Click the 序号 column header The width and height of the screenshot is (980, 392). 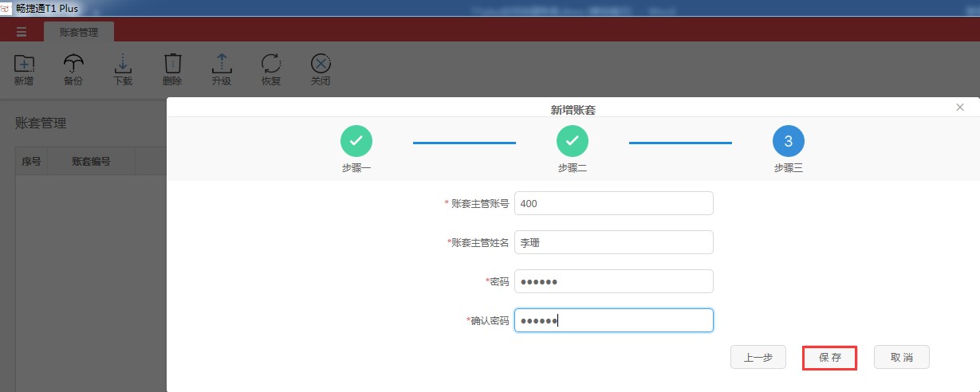pyautogui.click(x=31, y=161)
